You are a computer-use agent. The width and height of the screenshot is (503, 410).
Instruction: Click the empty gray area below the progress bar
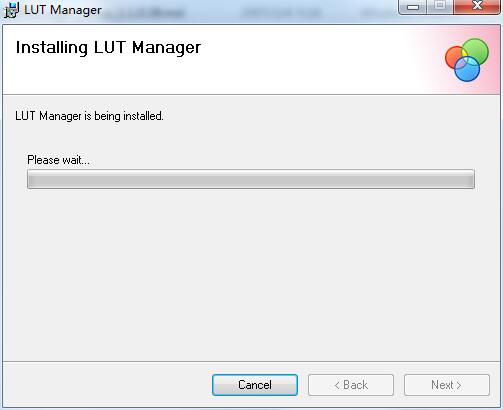pyautogui.click(x=251, y=273)
